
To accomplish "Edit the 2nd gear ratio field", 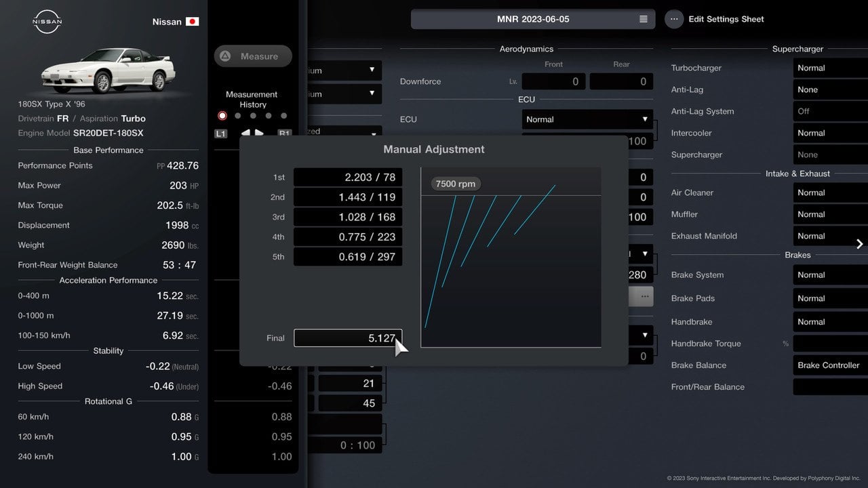I will tap(348, 197).
